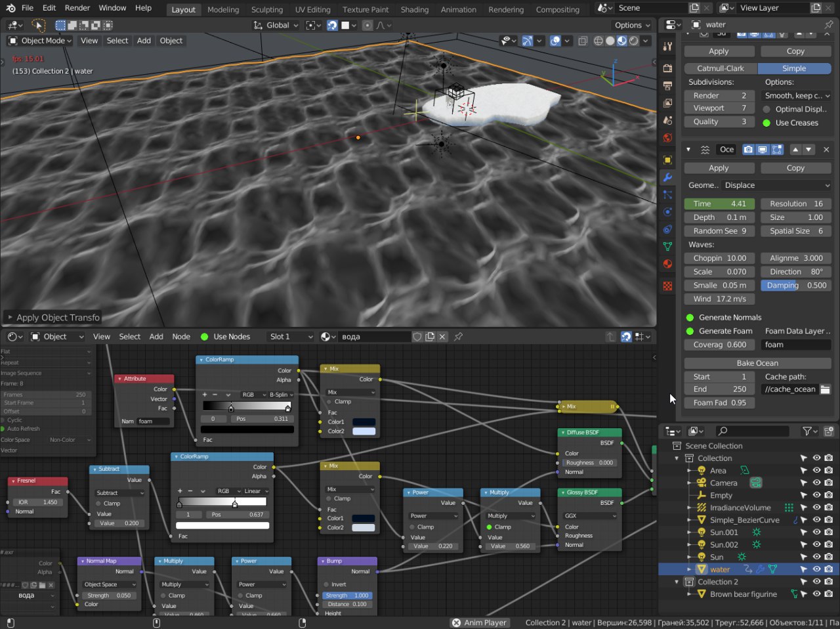This screenshot has width=840, height=629.
Task: Open the Object Data mesh properties tab
Action: point(667,247)
